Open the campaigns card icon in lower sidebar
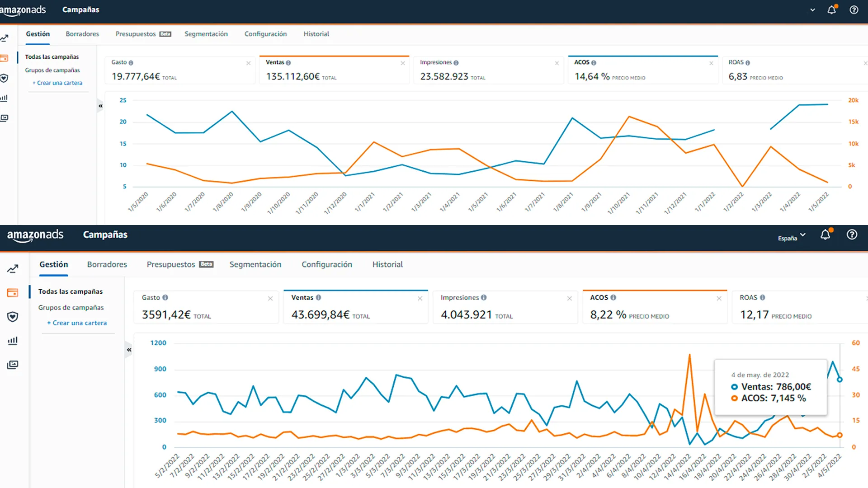868x488 pixels. [x=13, y=293]
